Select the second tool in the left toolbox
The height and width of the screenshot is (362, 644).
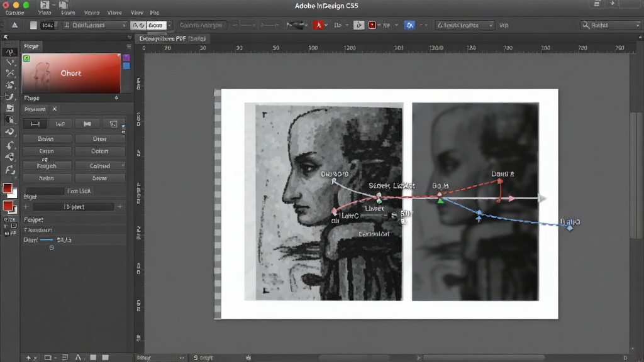[x=10, y=62]
